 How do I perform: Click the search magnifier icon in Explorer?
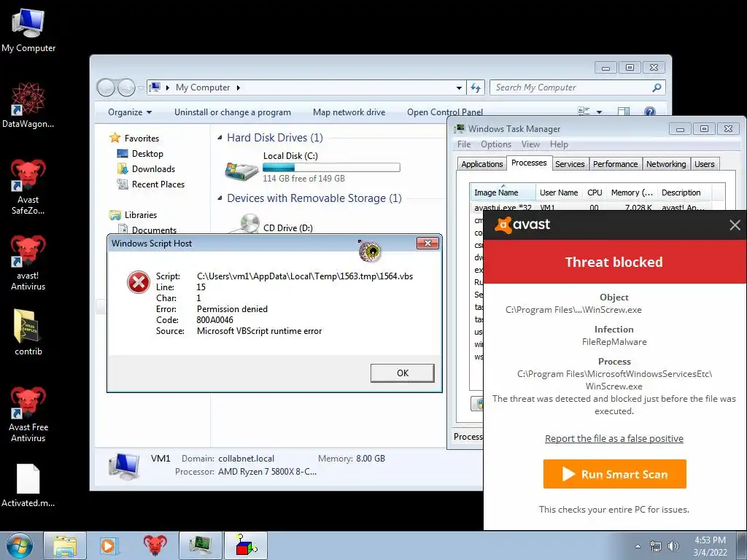pos(657,87)
